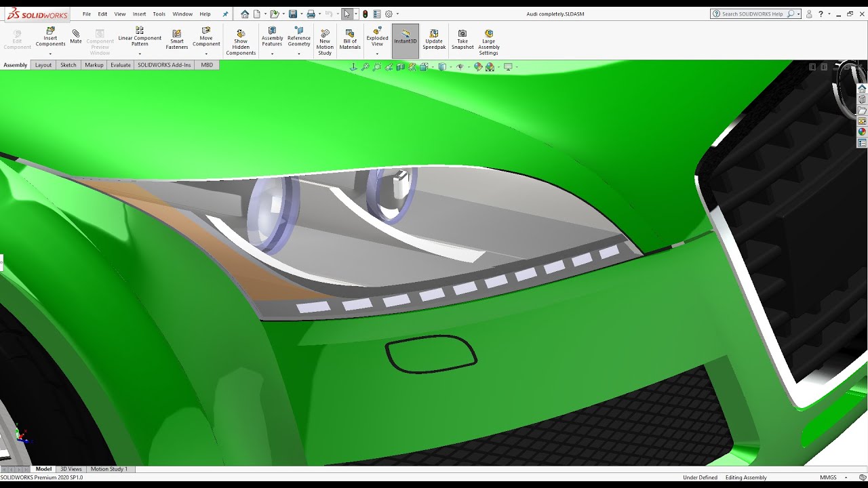Click the Section View icon in the view toolbar
Screen dimensions: 868x488
pos(401,67)
